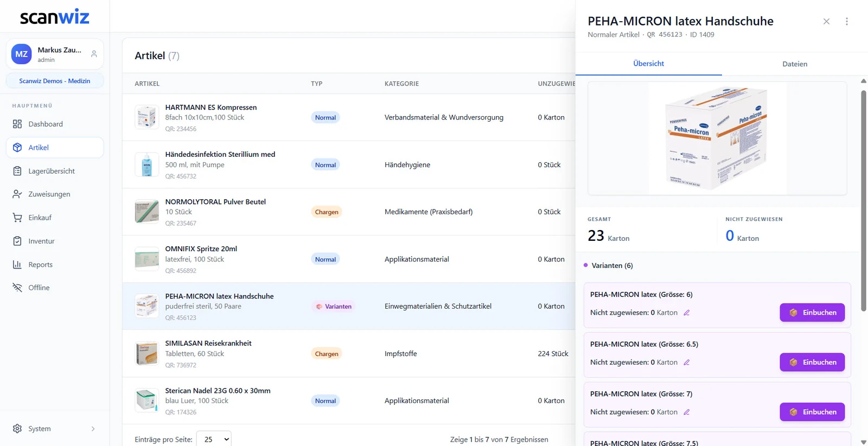Click the Varianten (6) section heading

click(x=612, y=265)
